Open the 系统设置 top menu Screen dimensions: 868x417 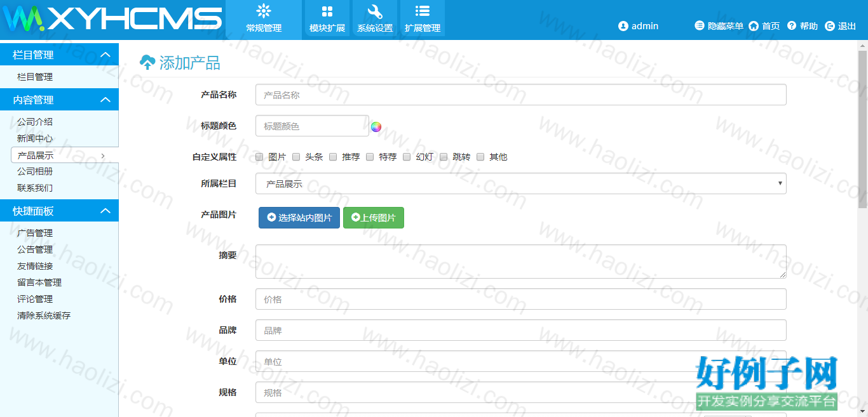coord(375,18)
